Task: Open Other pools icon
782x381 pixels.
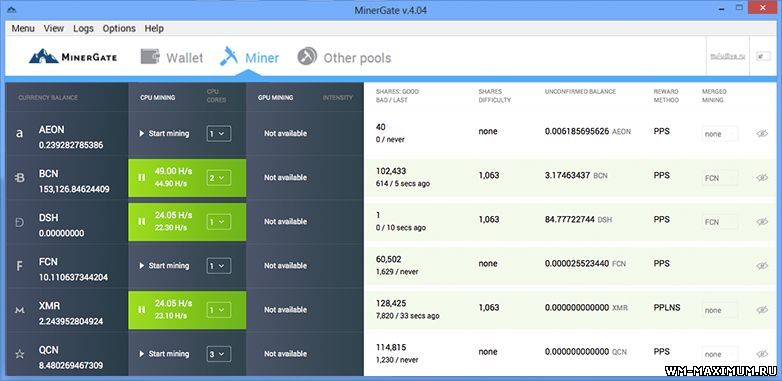Action: pos(307,57)
